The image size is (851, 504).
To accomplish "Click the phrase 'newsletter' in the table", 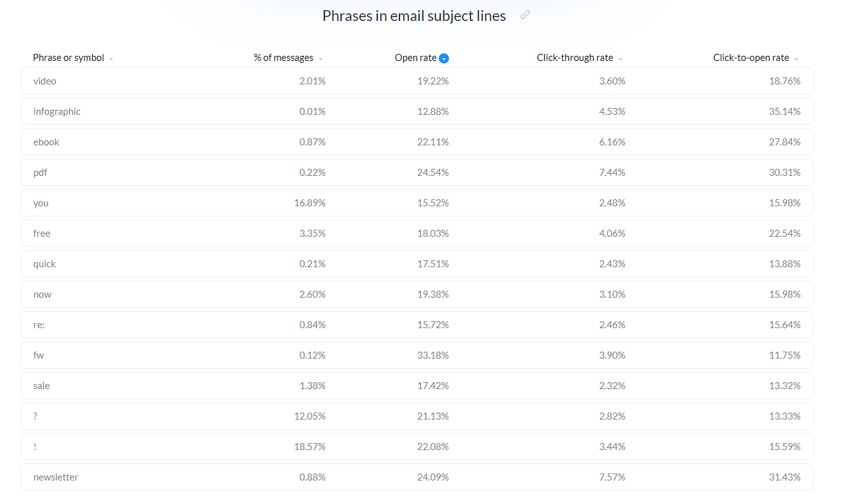I will click(x=56, y=477).
